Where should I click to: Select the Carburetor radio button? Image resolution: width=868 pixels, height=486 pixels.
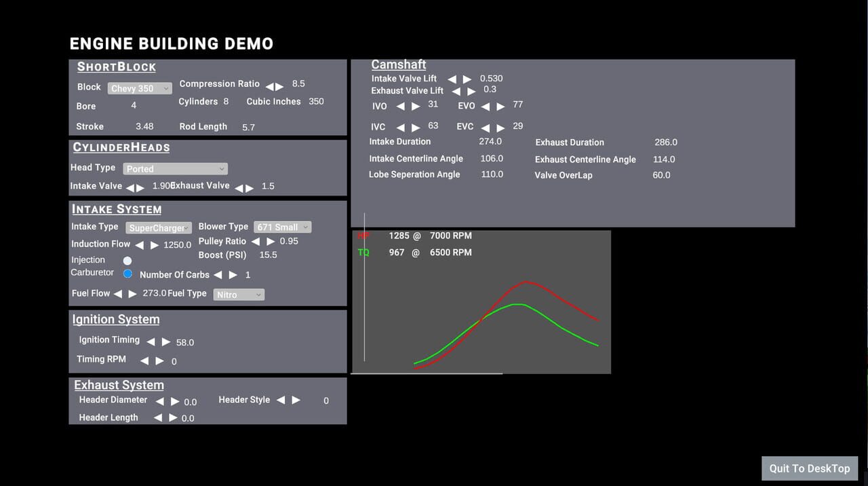coord(127,274)
